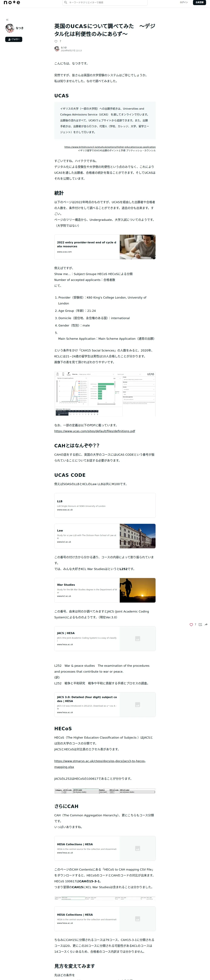Open the Law KCL card title
210x980 pixels.
60,530
